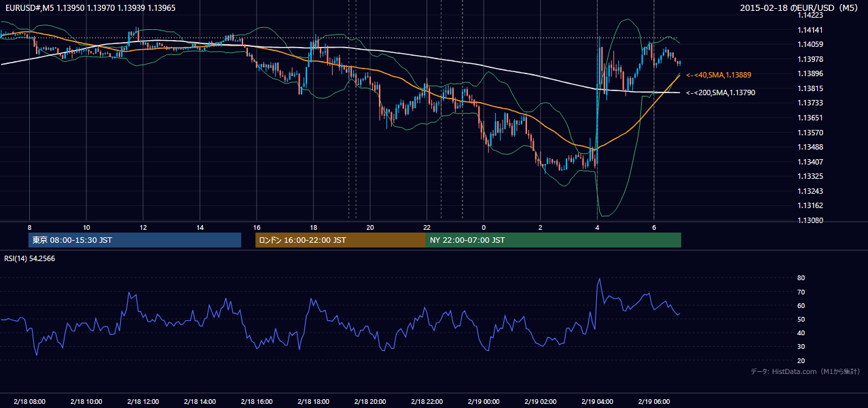The image size is (868, 408).
Task: Click hour tick 16 under price chart
Action: pyautogui.click(x=257, y=227)
